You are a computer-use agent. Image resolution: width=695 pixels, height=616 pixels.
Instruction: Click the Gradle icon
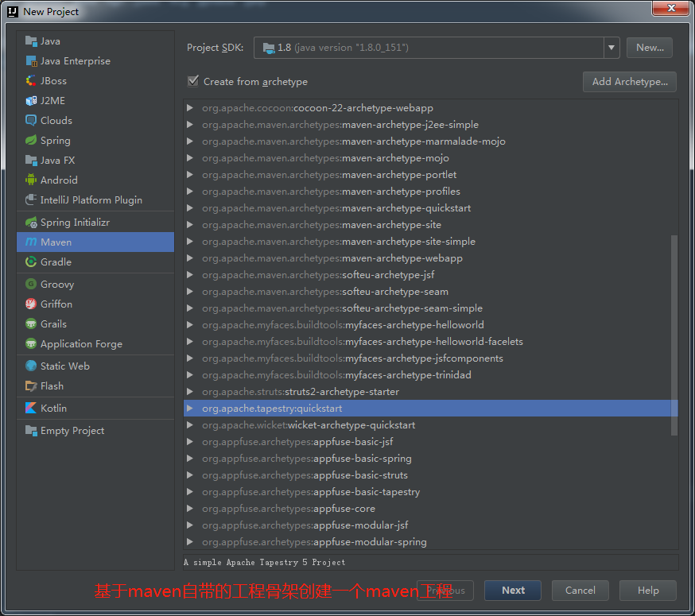coord(31,262)
